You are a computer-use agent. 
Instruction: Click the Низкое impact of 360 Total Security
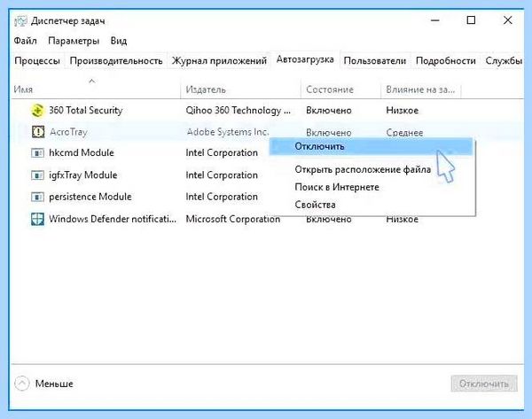tap(402, 111)
